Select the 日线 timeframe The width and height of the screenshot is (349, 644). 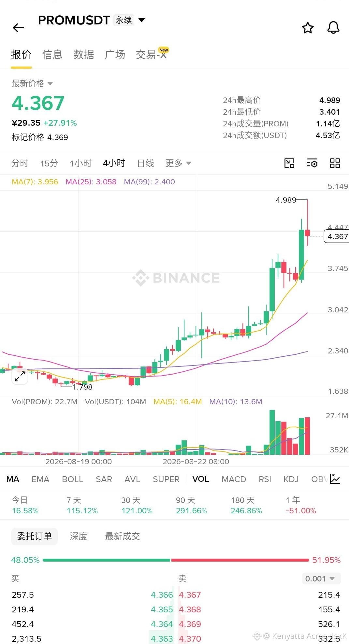145,163
